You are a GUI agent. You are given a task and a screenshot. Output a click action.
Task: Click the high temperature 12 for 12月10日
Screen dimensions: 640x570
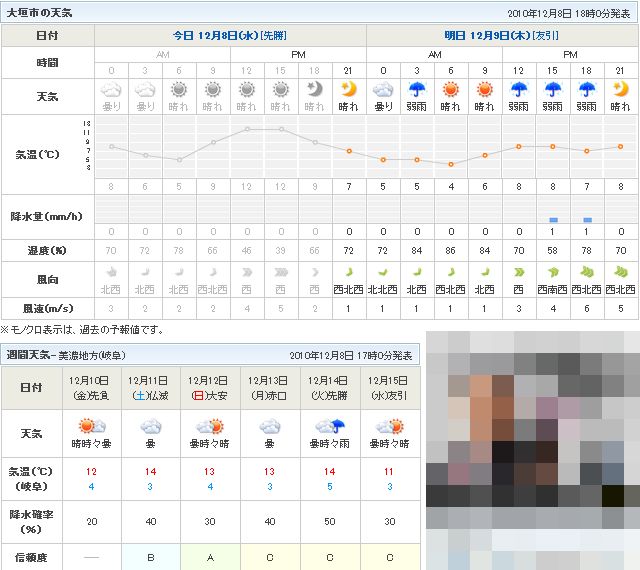[x=91, y=472]
